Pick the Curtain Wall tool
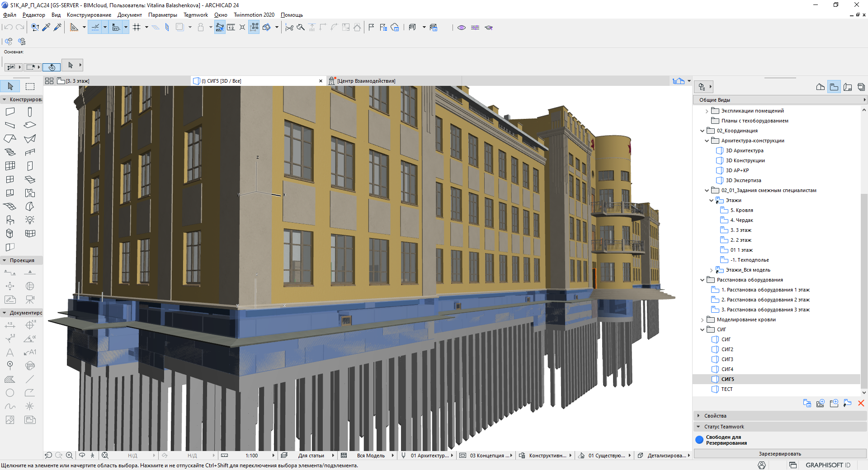Screen dimensions: 868x470 pyautogui.click(x=10, y=166)
